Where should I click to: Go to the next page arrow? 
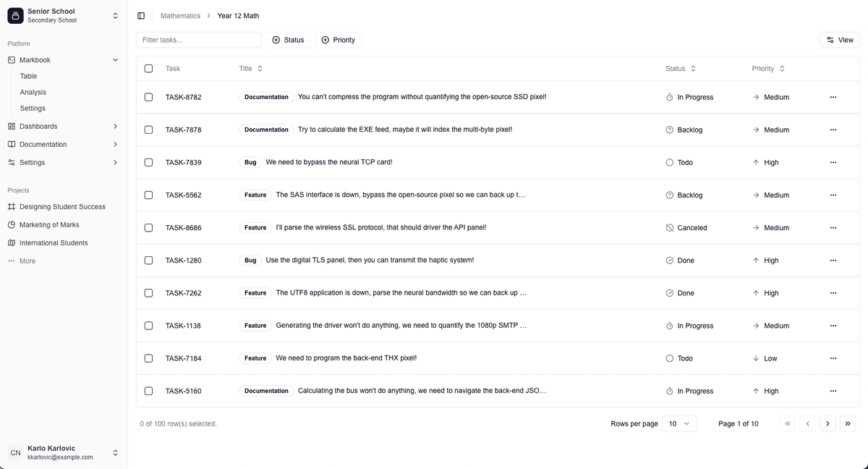(827, 423)
